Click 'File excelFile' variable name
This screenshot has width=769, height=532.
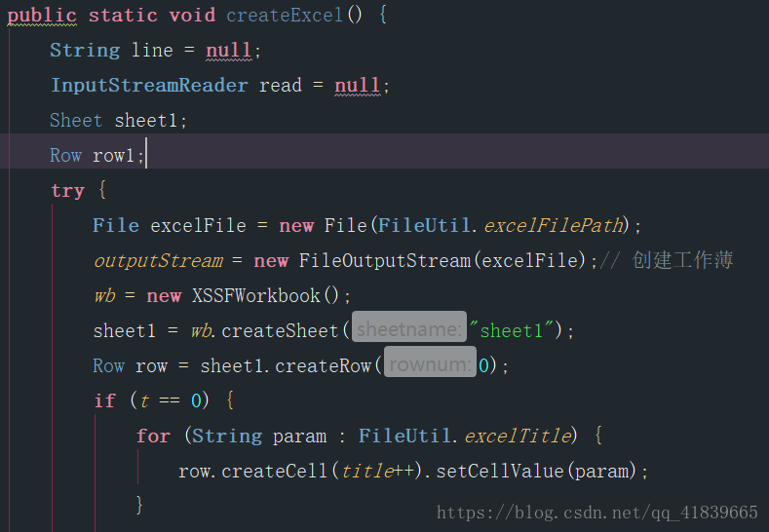[x=198, y=225]
